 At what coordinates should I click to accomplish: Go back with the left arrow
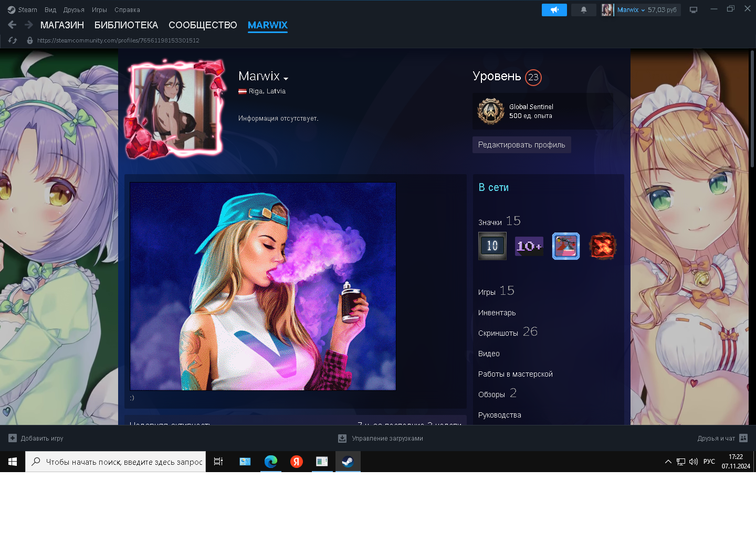point(13,25)
